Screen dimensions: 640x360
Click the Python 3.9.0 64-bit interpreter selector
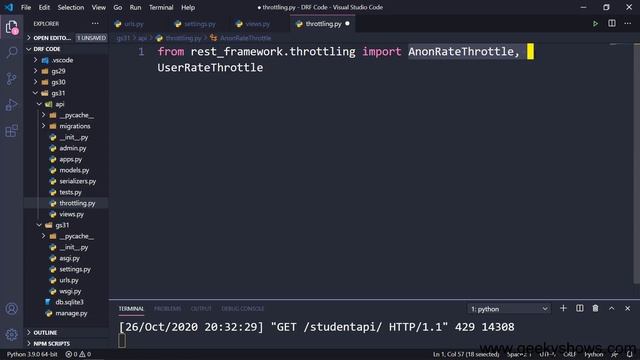(32, 354)
